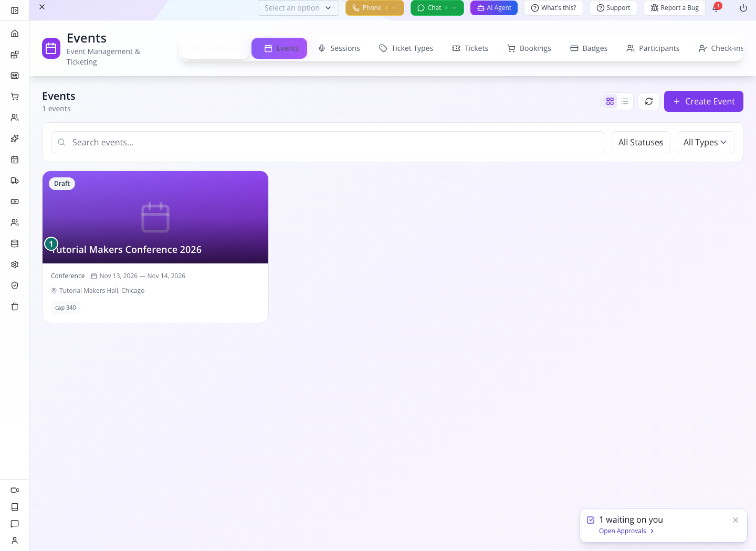
Task: Focus the Search events input field
Action: click(x=328, y=142)
